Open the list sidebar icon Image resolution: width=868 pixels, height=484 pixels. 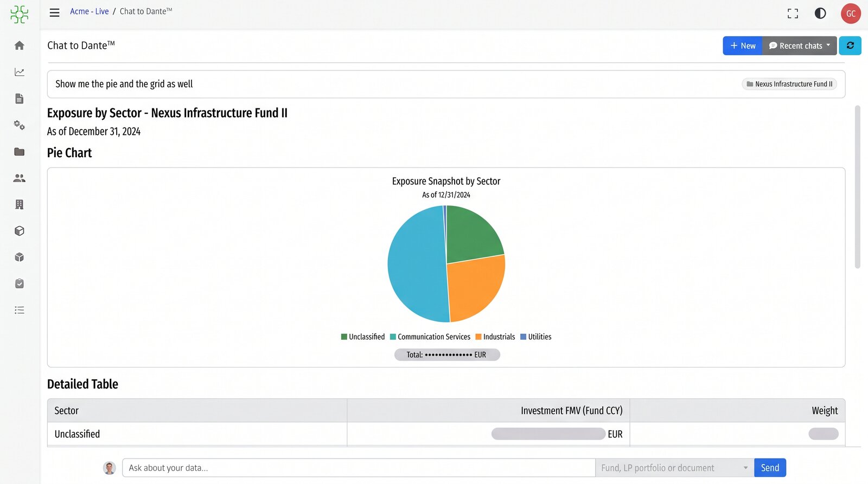[20, 310]
